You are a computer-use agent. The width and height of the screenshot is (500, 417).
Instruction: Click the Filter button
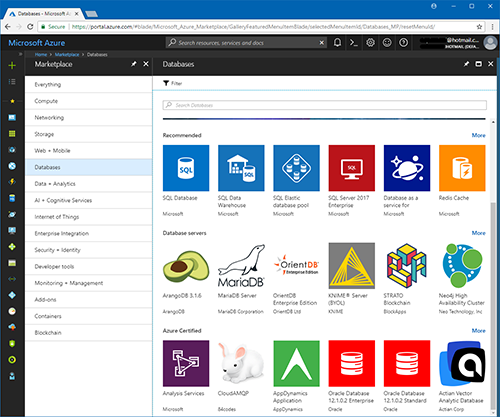coord(173,83)
